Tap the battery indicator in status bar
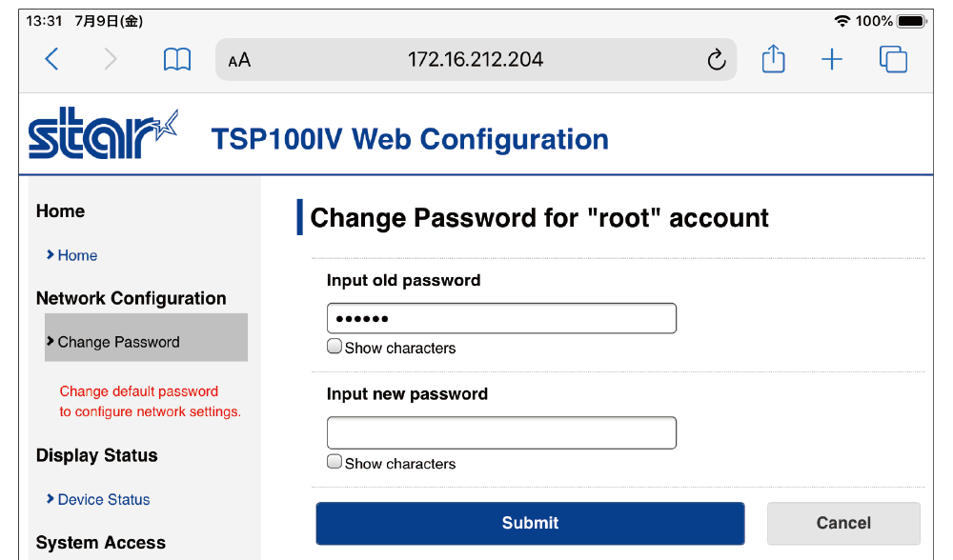 point(911,21)
